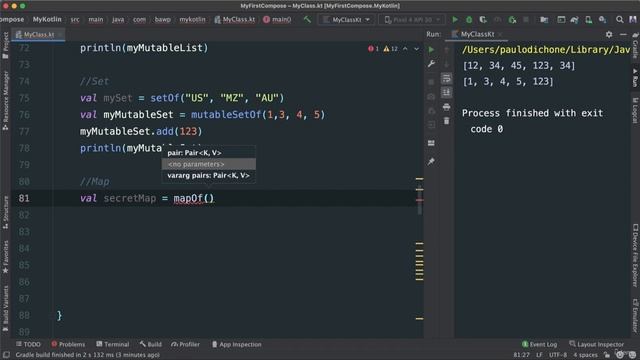640x360 pixels.
Task: Print the console output
Action: point(447,107)
